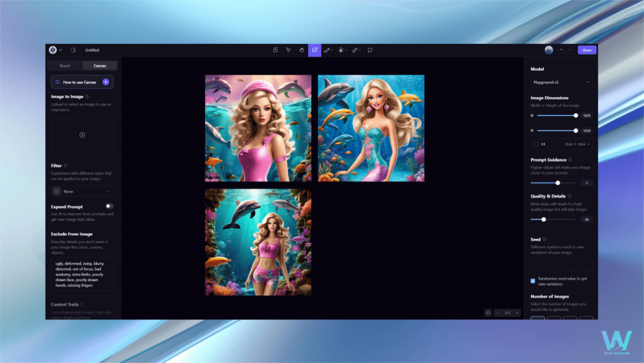Toggle the Expand Prompt switch
Screen dimensions: 644x363
click(109, 206)
